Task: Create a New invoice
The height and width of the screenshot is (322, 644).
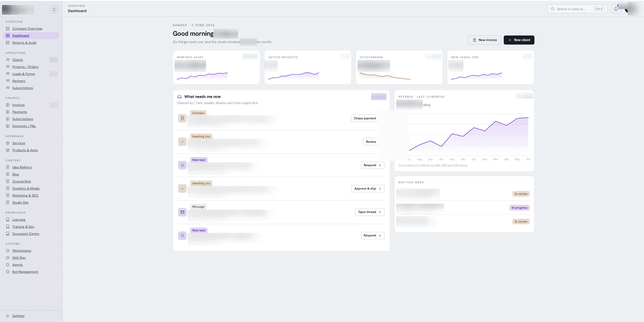Action: [485, 40]
